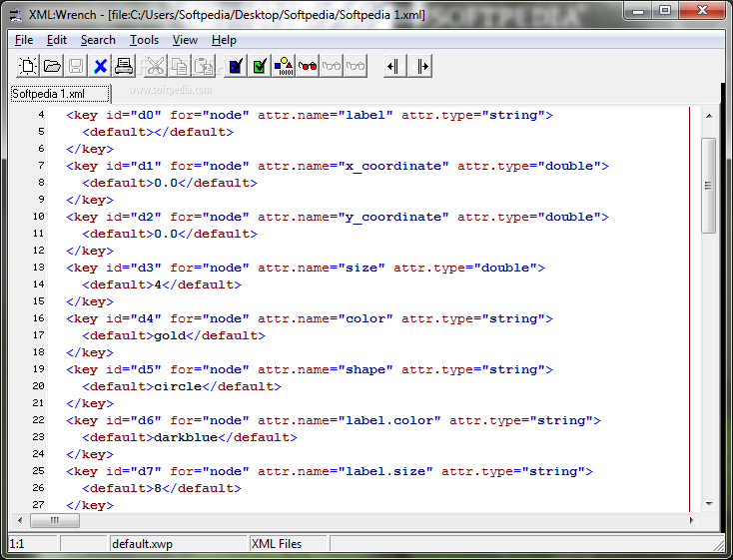The width and height of the screenshot is (733, 560).
Task: Click the green checkmark toolbar icon
Action: click(x=260, y=66)
